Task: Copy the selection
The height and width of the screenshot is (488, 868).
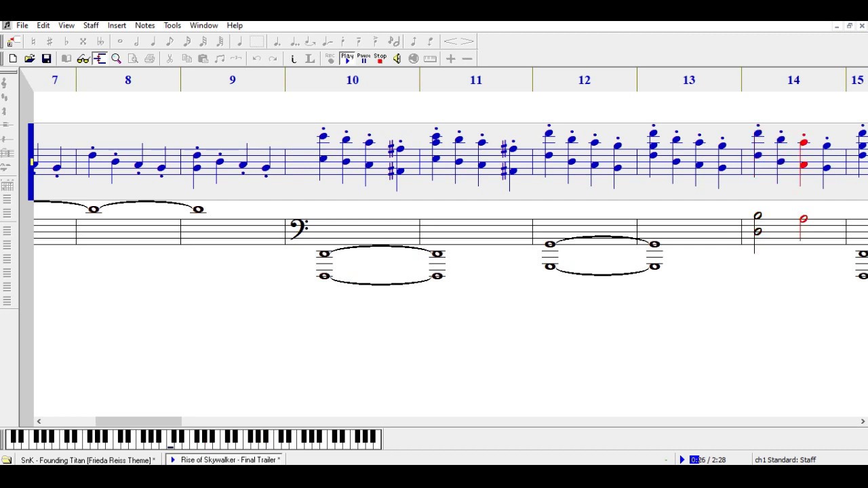Action: coord(186,59)
